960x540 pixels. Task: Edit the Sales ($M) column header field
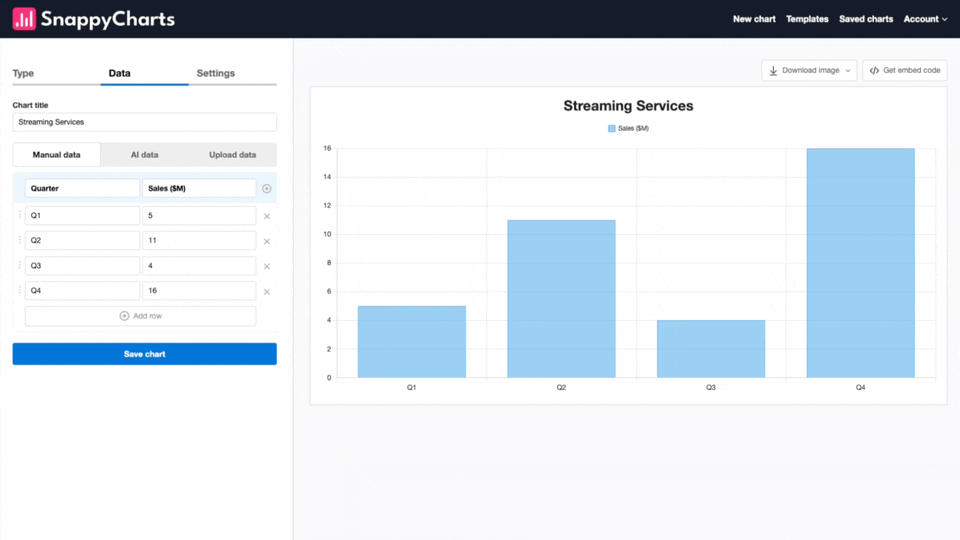[199, 189]
